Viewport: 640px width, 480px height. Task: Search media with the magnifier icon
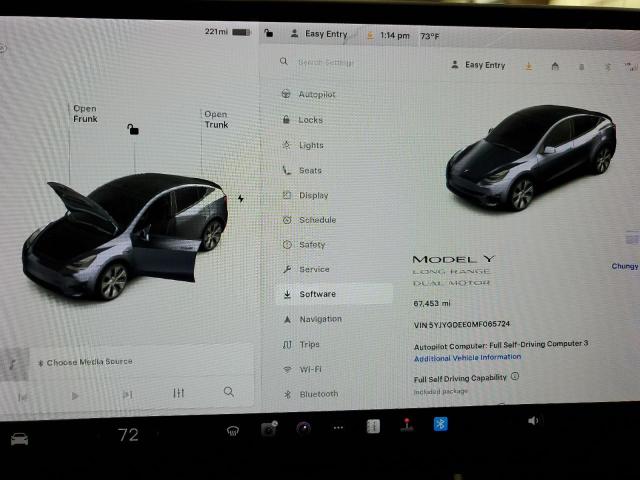[x=229, y=392]
